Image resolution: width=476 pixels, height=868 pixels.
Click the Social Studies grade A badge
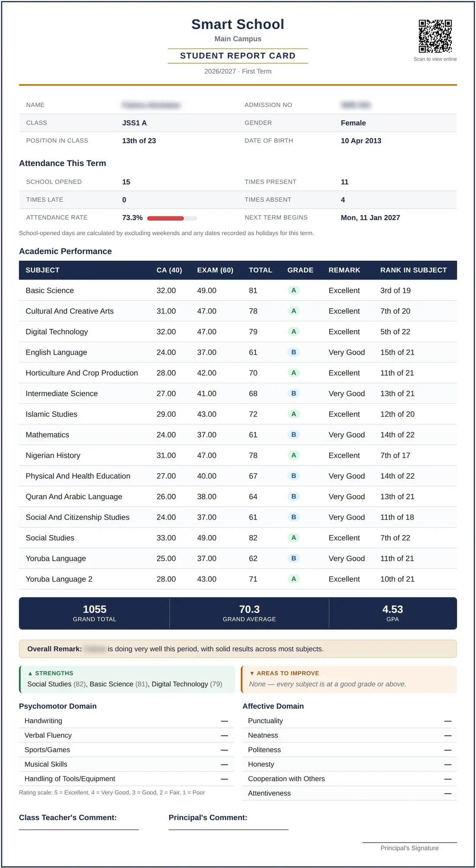tap(294, 538)
